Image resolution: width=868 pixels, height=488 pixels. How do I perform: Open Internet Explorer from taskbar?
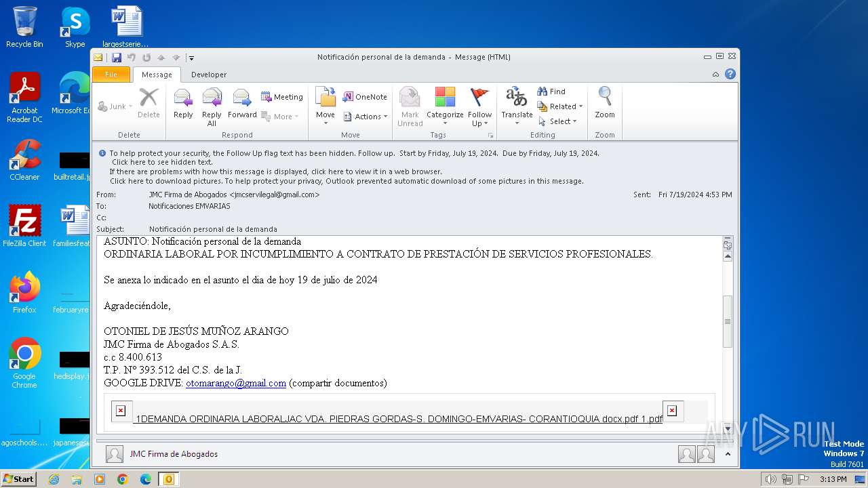[54, 479]
